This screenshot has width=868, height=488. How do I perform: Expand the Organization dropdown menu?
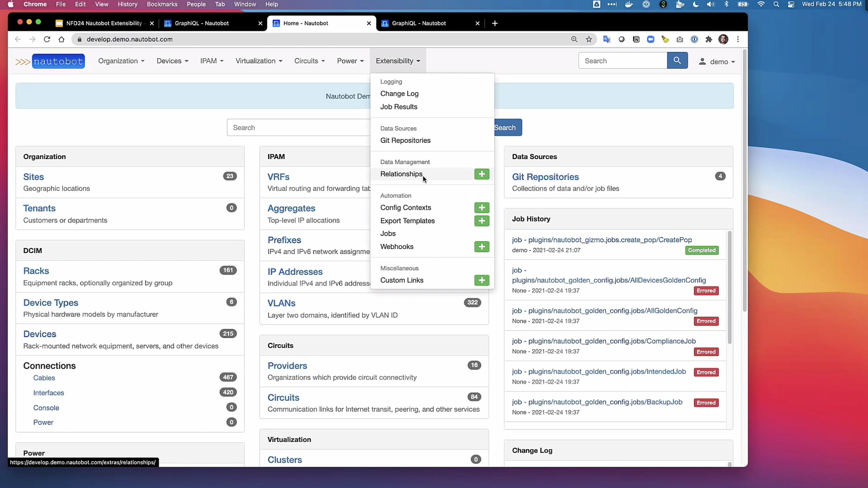[121, 61]
